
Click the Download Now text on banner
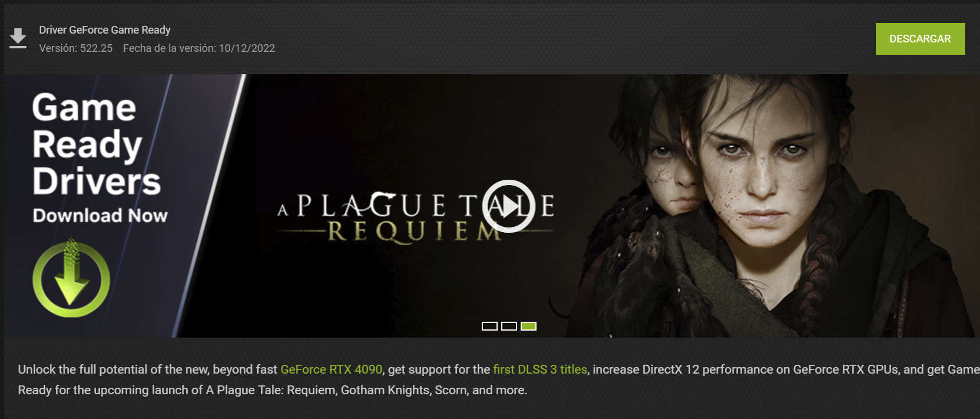[x=100, y=216]
